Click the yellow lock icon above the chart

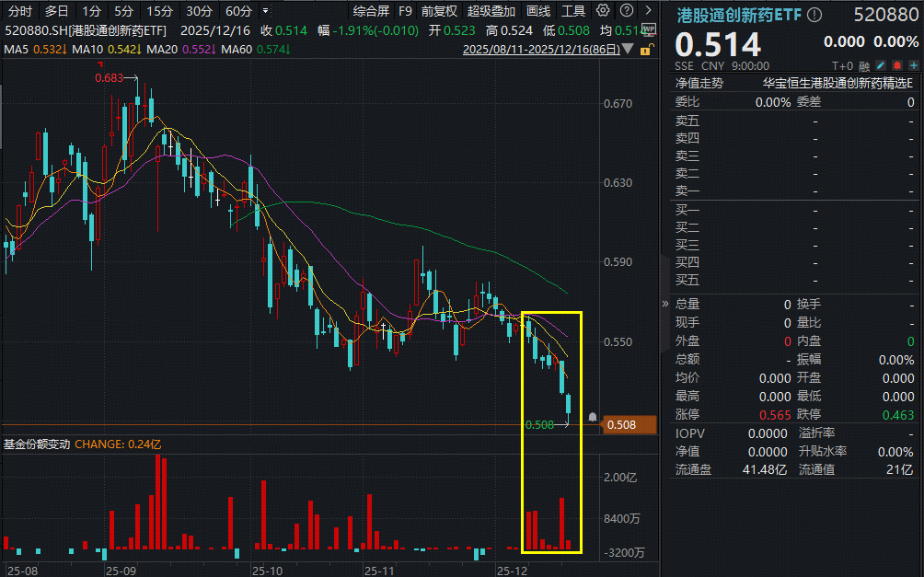(647, 50)
